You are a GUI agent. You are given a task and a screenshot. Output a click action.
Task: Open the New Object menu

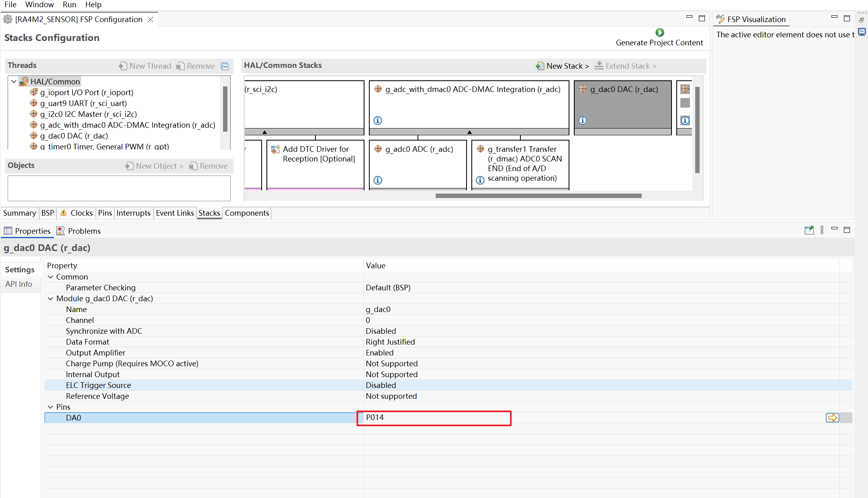154,166
